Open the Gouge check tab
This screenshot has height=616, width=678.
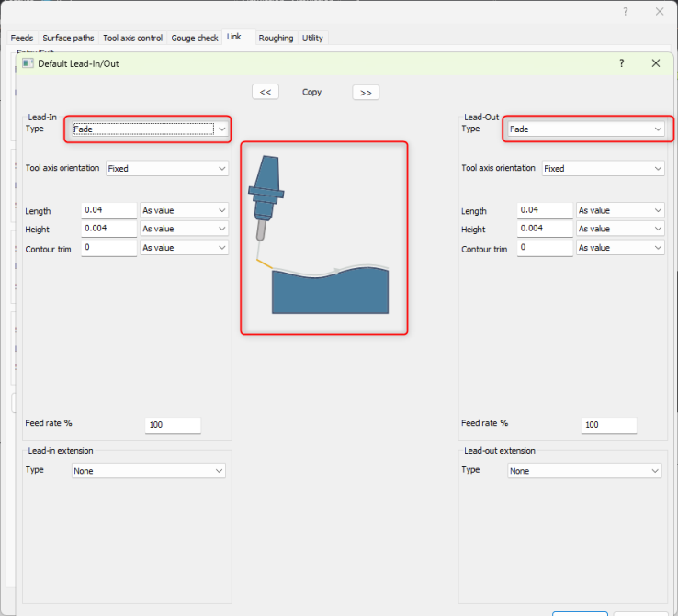[195, 38]
